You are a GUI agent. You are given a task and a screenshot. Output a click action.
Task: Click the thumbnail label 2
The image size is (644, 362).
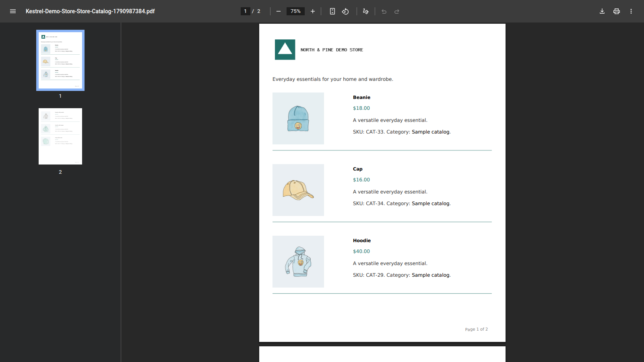click(x=60, y=172)
